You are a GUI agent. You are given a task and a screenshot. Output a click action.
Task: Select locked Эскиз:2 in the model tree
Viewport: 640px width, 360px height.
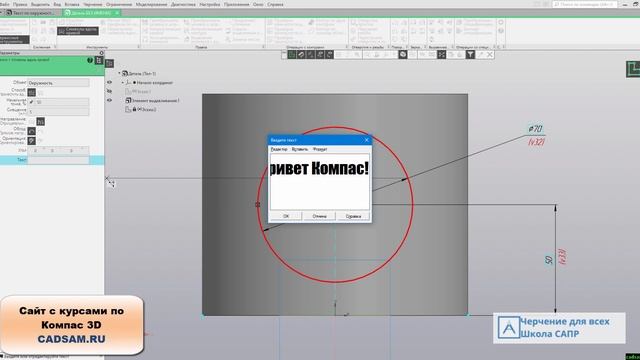click(x=147, y=109)
